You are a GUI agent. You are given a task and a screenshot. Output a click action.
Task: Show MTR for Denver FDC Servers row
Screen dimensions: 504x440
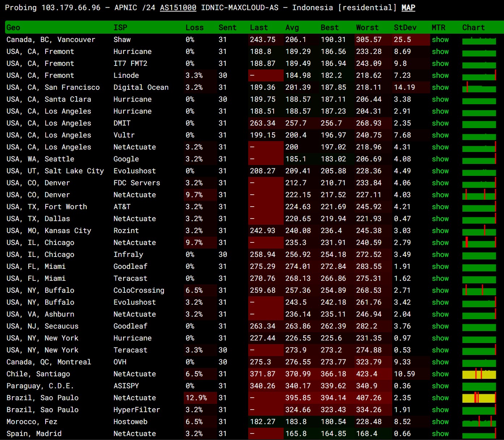tap(440, 183)
